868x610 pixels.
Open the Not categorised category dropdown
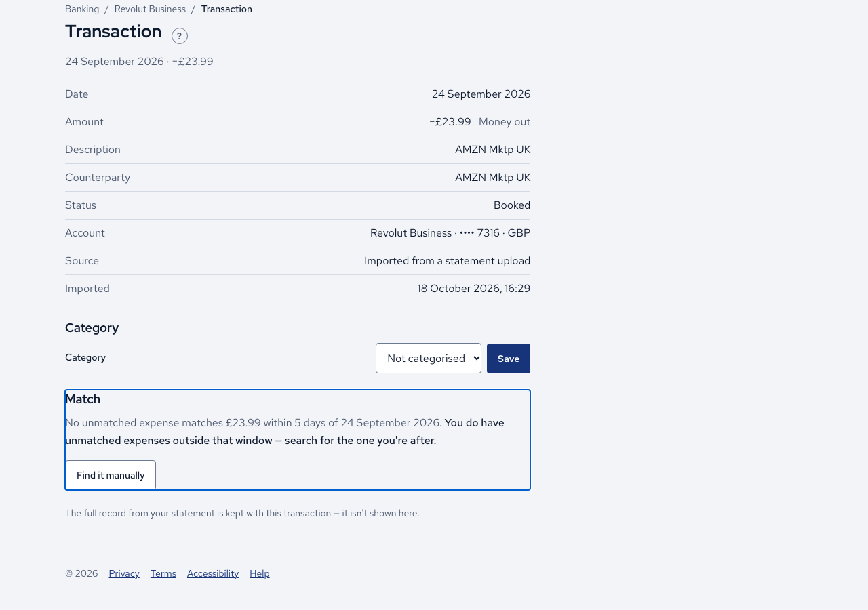429,358
